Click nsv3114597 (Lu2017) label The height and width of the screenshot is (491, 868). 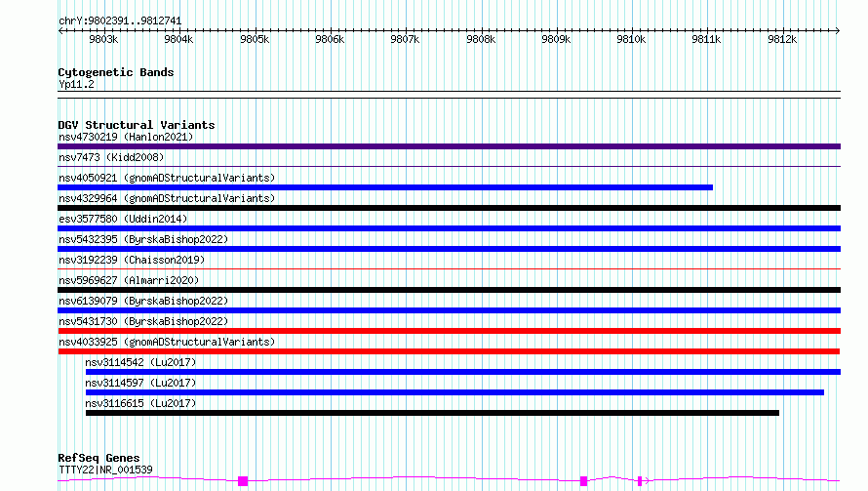pos(140,383)
